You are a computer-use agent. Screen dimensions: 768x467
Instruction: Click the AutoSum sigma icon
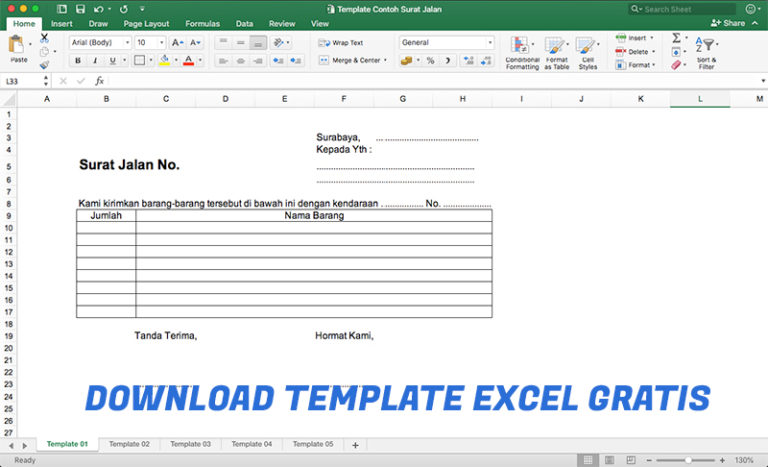tap(677, 38)
